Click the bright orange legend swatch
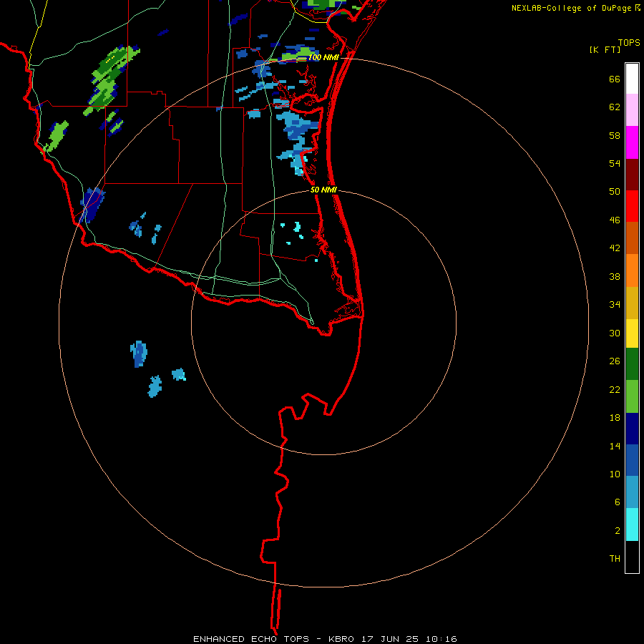 point(632,270)
